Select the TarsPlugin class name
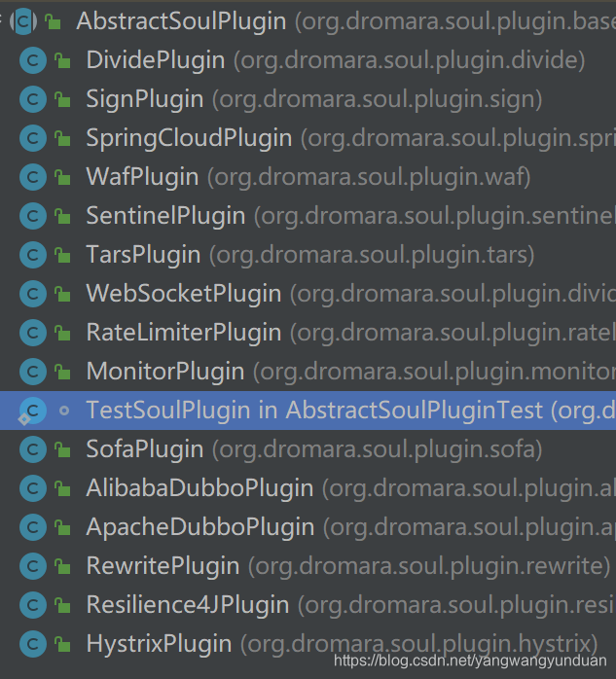 coord(143,255)
